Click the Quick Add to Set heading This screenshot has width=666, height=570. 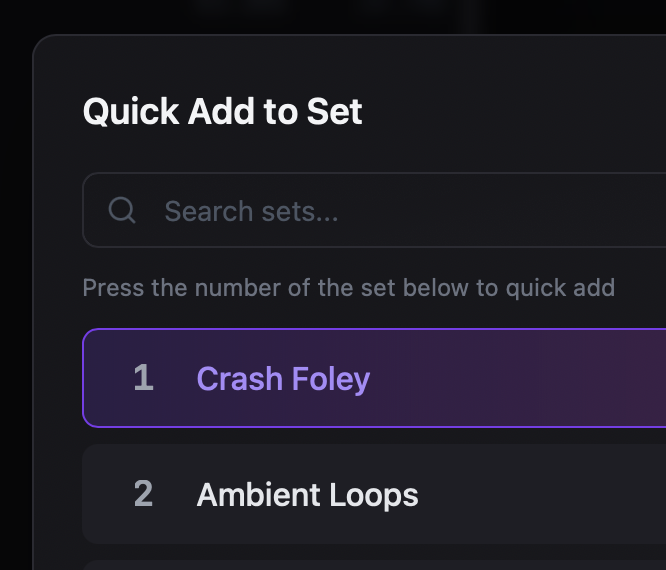pyautogui.click(x=222, y=111)
